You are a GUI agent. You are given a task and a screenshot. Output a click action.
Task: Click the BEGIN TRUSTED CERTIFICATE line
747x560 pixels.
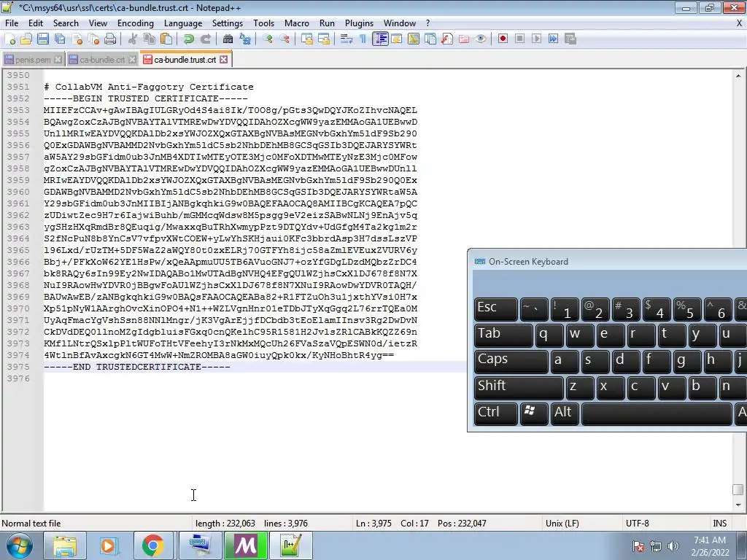(x=146, y=98)
